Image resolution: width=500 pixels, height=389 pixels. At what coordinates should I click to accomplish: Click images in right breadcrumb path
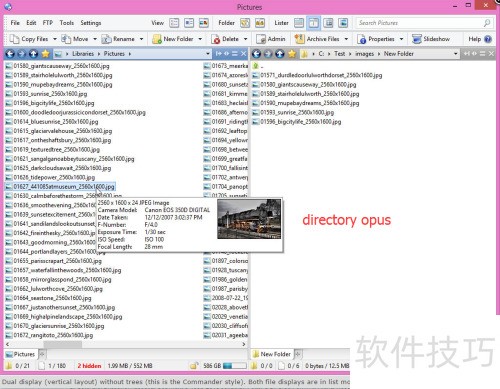click(364, 54)
